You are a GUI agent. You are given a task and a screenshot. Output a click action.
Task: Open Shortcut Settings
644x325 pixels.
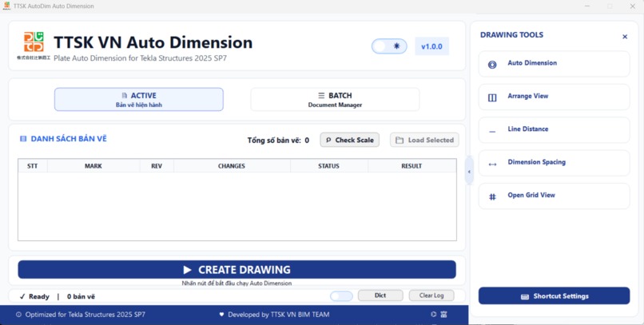[x=554, y=296]
